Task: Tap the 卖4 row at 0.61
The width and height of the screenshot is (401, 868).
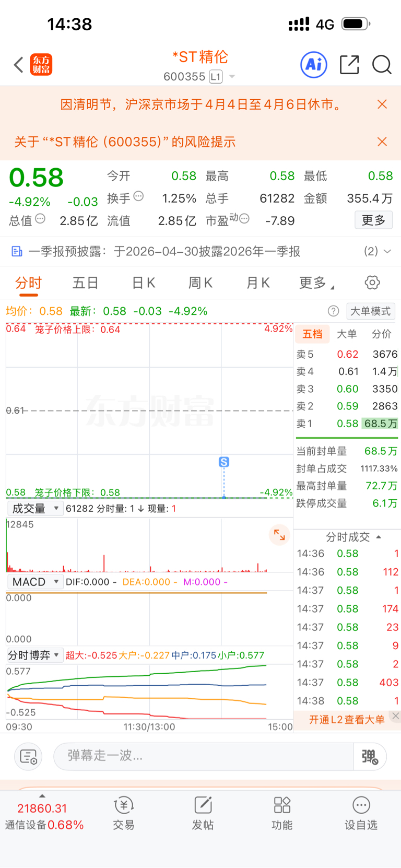Action: [x=347, y=371]
